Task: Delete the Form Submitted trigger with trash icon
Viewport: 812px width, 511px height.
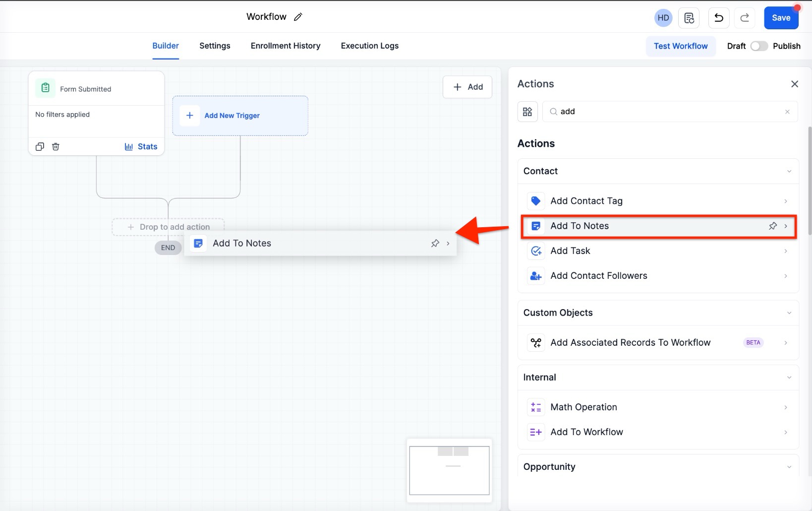Action: pyautogui.click(x=56, y=146)
